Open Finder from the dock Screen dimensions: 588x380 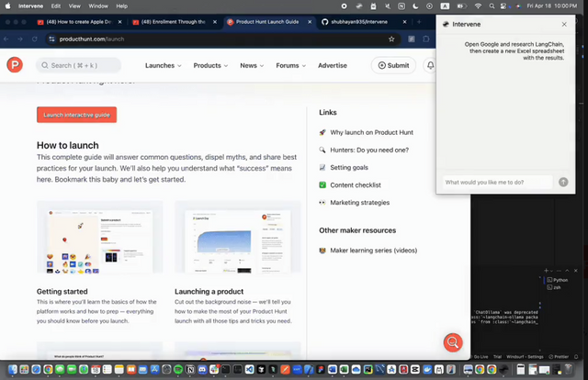click(13, 370)
